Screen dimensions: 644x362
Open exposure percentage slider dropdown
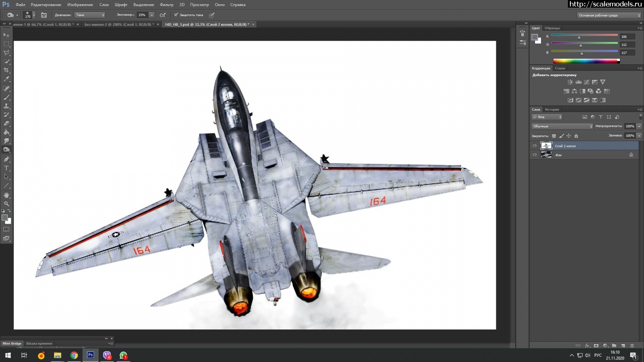[152, 15]
